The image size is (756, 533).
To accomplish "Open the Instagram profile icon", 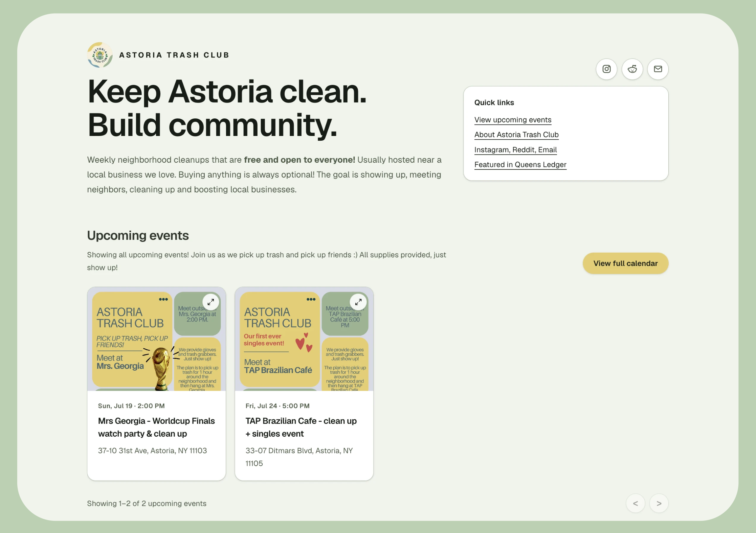I will [x=606, y=69].
